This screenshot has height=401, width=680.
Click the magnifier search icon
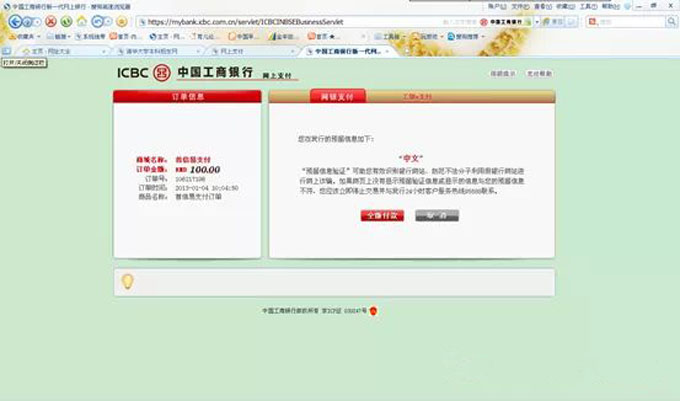[x=671, y=21]
